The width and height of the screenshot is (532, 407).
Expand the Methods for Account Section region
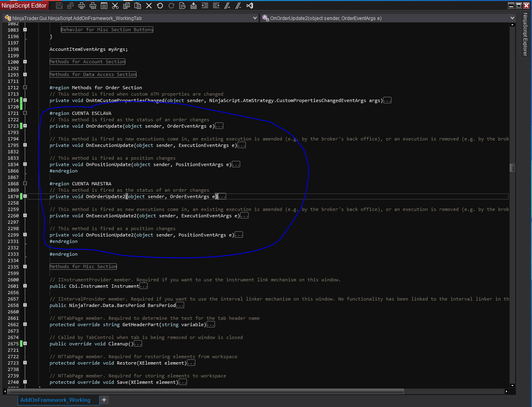pos(25,62)
